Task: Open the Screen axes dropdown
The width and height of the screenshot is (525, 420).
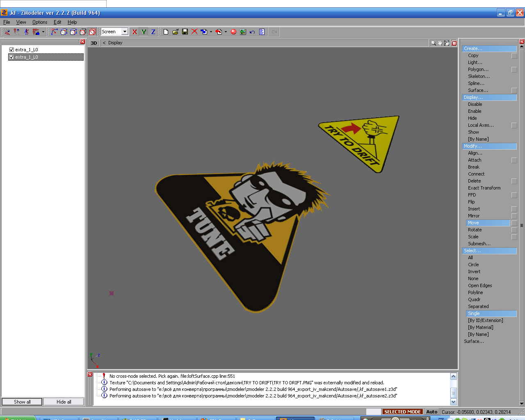Action: (x=125, y=32)
